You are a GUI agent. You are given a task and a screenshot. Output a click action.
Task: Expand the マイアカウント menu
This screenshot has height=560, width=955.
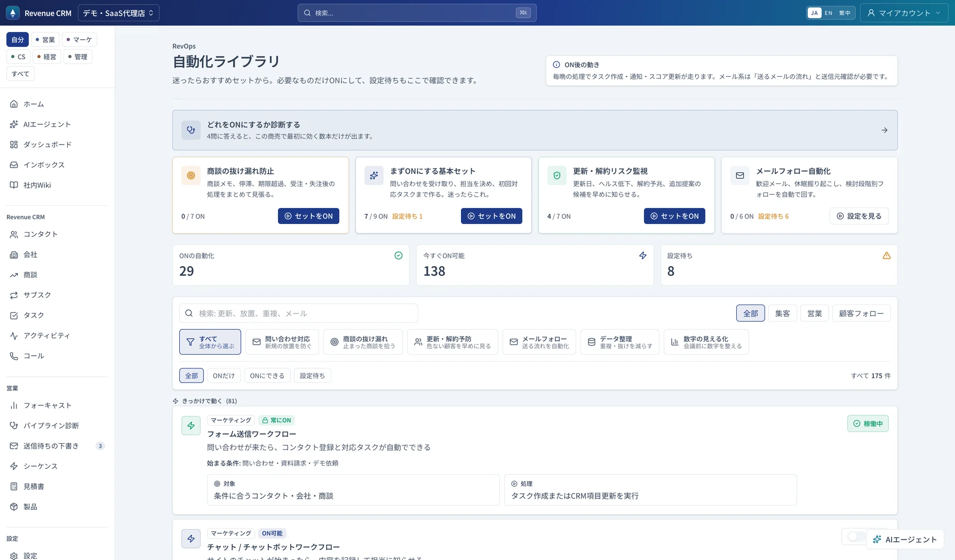point(904,13)
